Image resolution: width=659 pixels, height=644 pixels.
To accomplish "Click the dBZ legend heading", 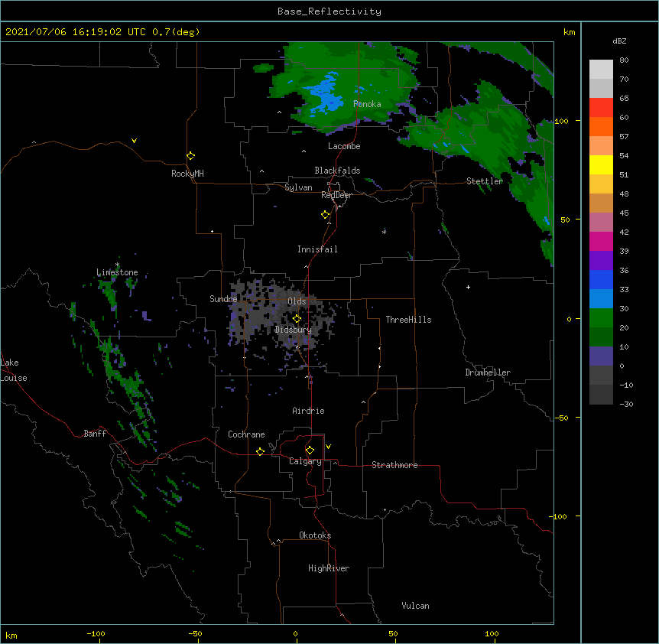I will (x=619, y=41).
